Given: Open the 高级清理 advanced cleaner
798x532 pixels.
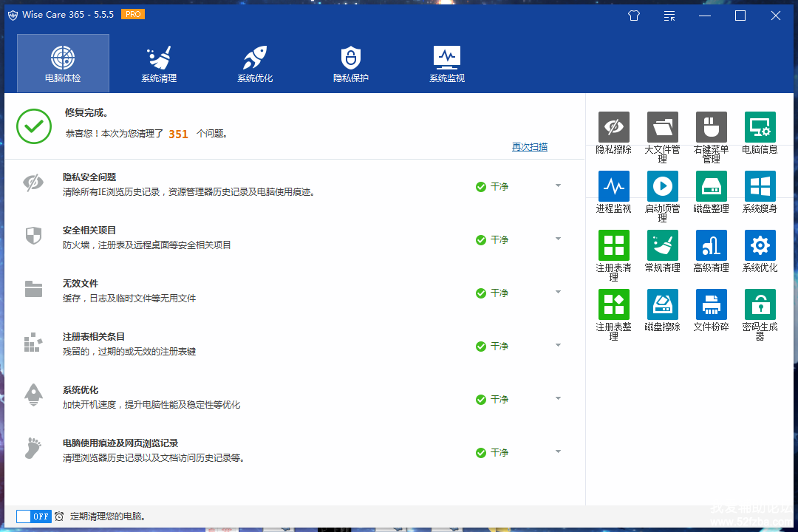Looking at the screenshot, I should click(712, 245).
